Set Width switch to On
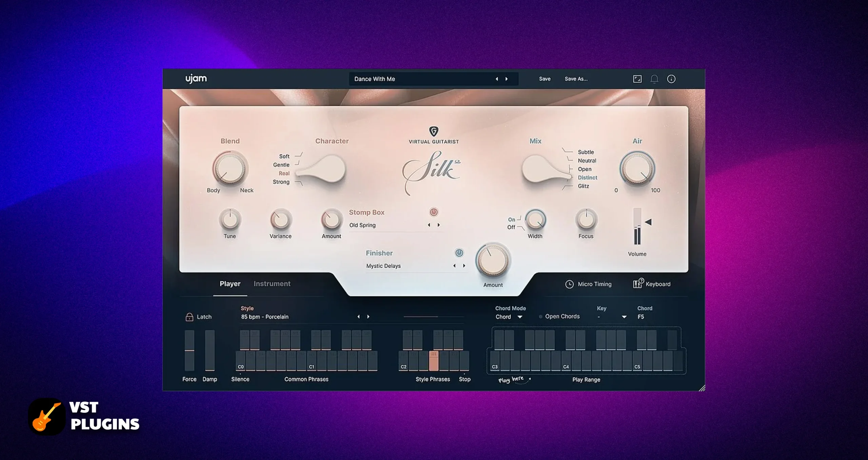The width and height of the screenshot is (868, 460). pos(511,219)
